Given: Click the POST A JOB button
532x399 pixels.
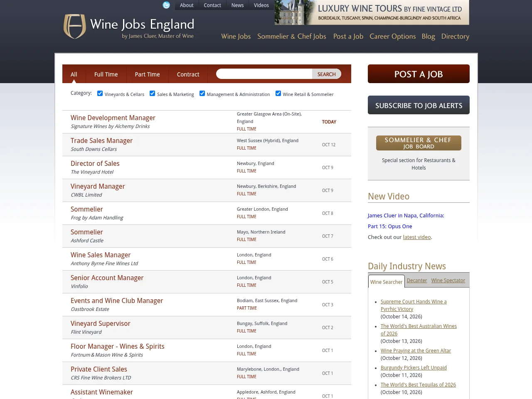Looking at the screenshot, I should click(419, 74).
